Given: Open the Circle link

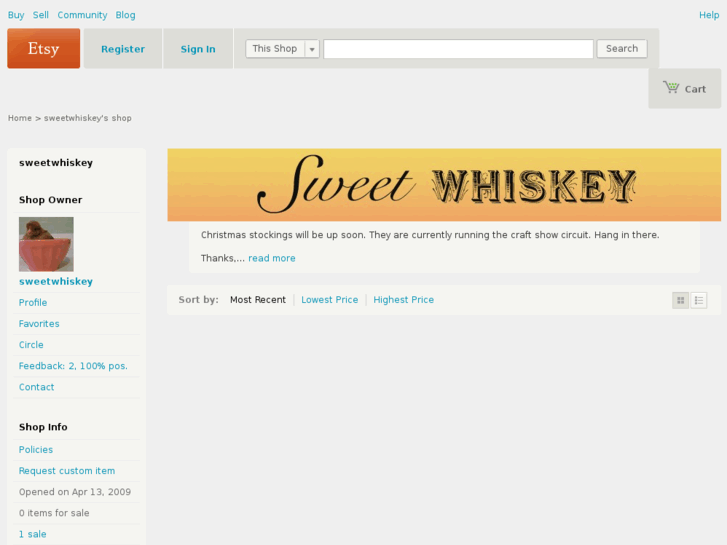Looking at the screenshot, I should (31, 345).
